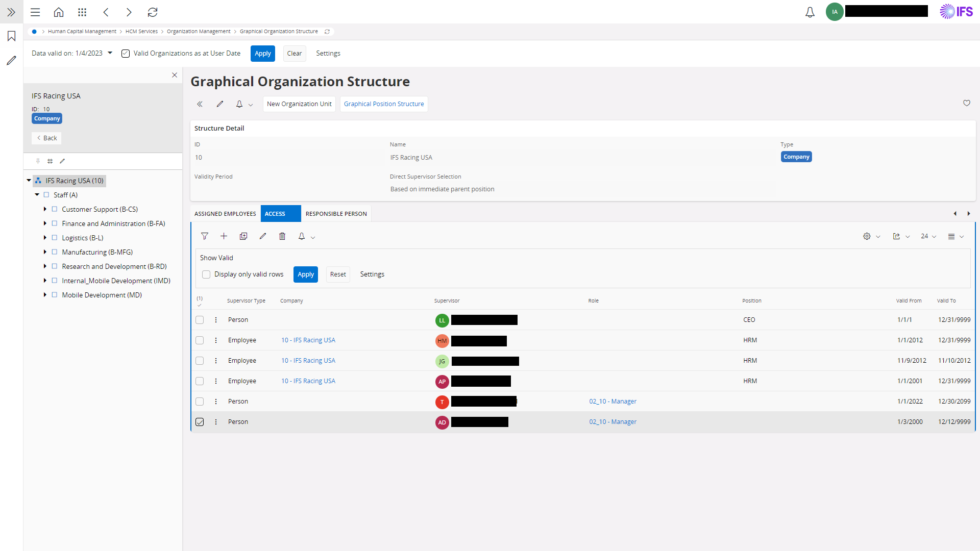Mark page as favorite heart icon
This screenshot has height=551, width=980.
(967, 103)
